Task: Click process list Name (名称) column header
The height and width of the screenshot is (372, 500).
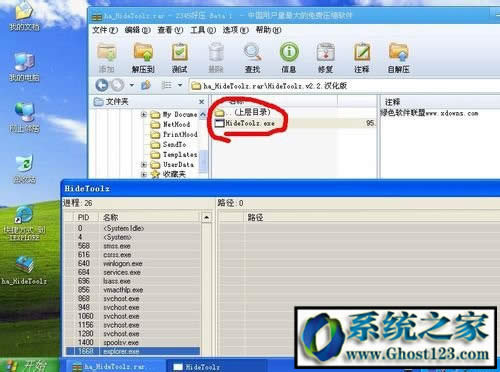Action: click(150, 218)
